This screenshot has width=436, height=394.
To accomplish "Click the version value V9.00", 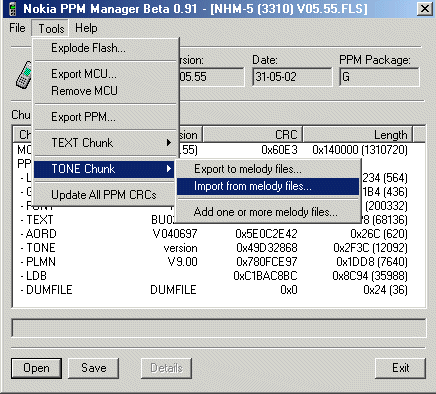I will pyautogui.click(x=182, y=262).
